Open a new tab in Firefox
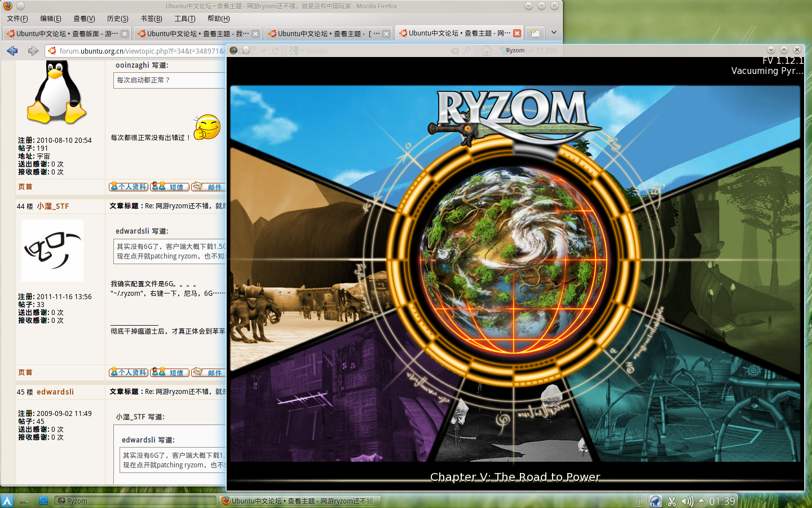This screenshot has width=812, height=508. pos(535,33)
